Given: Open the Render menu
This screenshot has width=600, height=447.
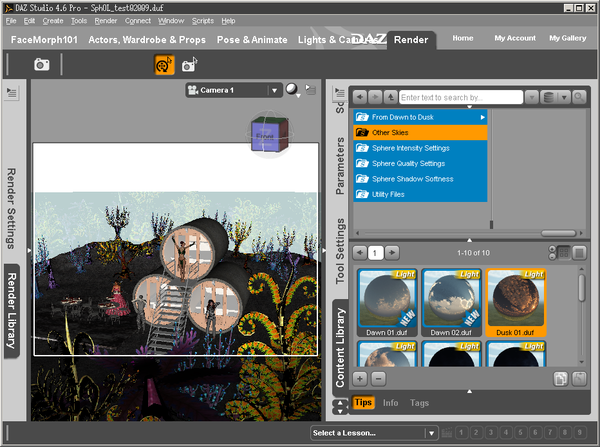Looking at the screenshot, I should pyautogui.click(x=106, y=21).
